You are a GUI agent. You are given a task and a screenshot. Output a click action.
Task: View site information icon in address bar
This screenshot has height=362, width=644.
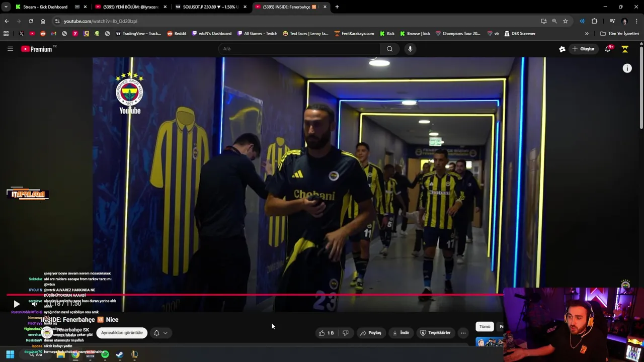tap(57, 21)
